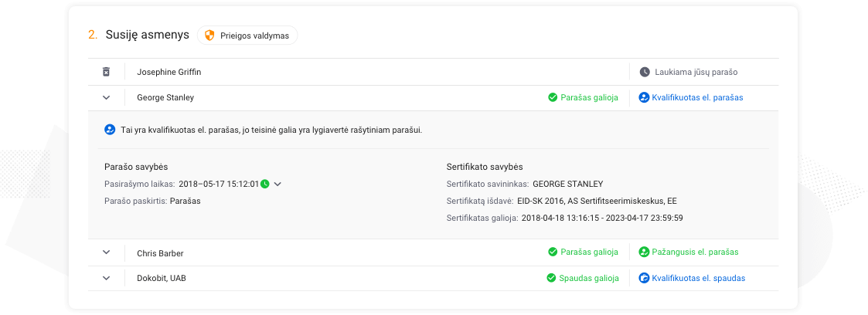Click the green checkmark beside George Stanley's Parašas galioja
This screenshot has height=315, width=868.
pyautogui.click(x=553, y=97)
